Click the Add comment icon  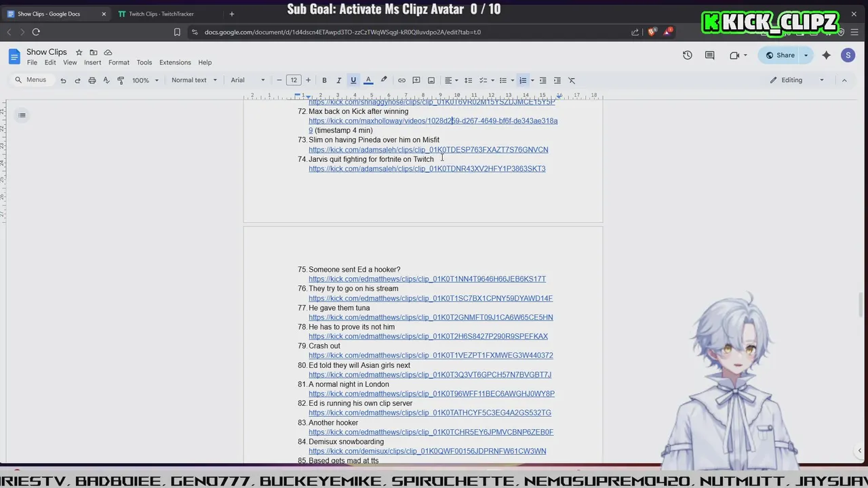[x=416, y=80]
